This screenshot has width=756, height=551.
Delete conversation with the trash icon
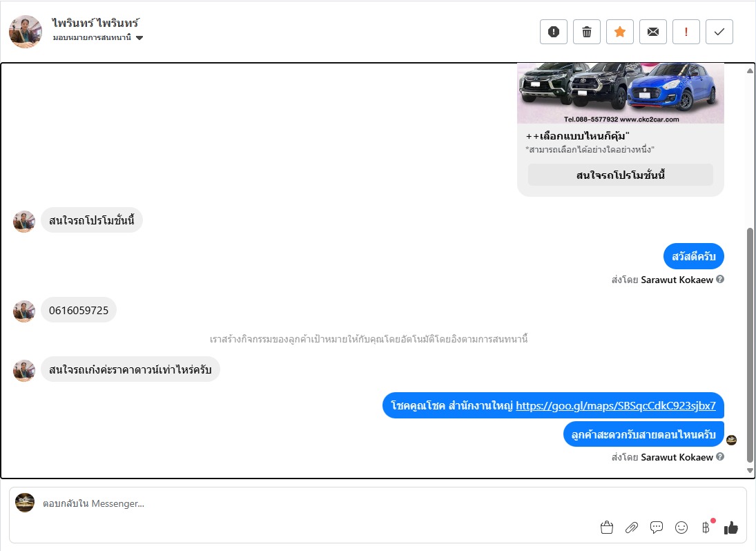[587, 32]
